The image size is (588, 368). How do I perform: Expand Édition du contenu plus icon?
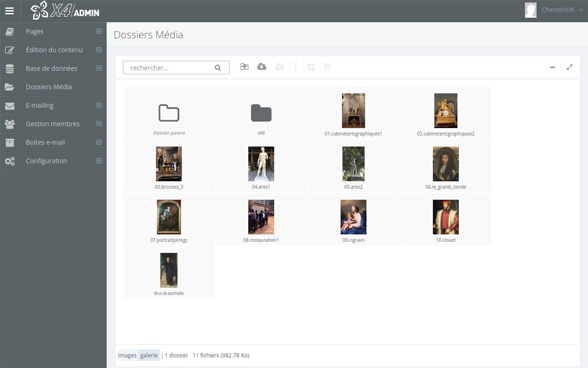(x=99, y=50)
